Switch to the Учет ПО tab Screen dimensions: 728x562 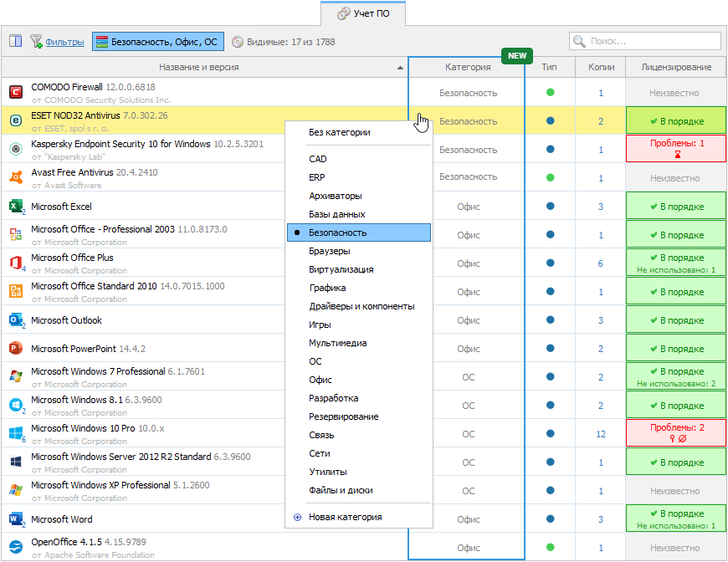363,13
